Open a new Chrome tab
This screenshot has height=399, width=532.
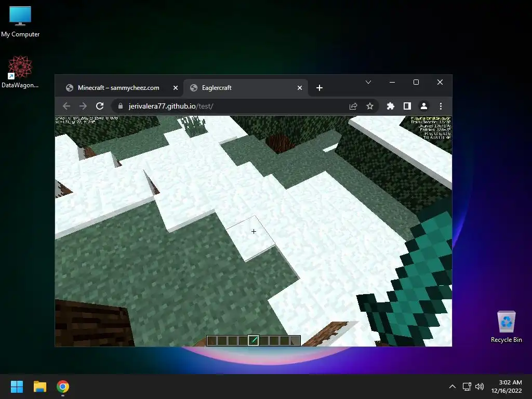[320, 88]
